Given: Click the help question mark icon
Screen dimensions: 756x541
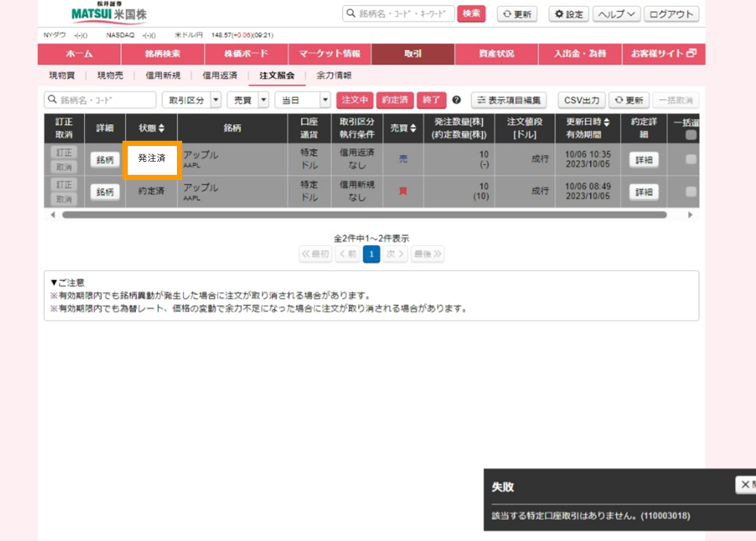Looking at the screenshot, I should pyautogui.click(x=456, y=100).
